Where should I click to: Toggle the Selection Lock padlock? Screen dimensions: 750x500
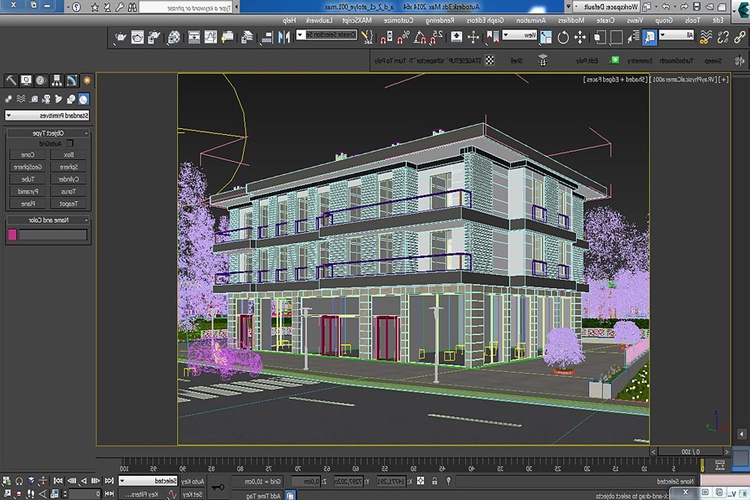coord(434,481)
